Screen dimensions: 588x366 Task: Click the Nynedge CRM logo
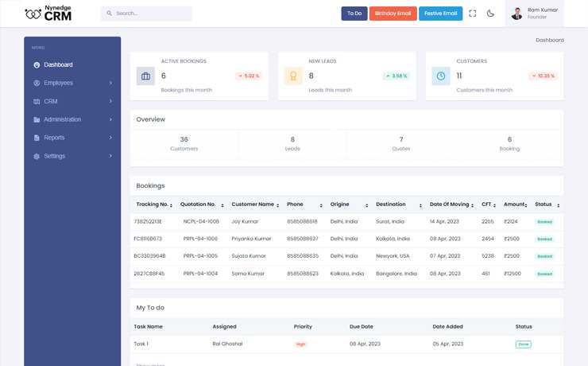pyautogui.click(x=48, y=14)
